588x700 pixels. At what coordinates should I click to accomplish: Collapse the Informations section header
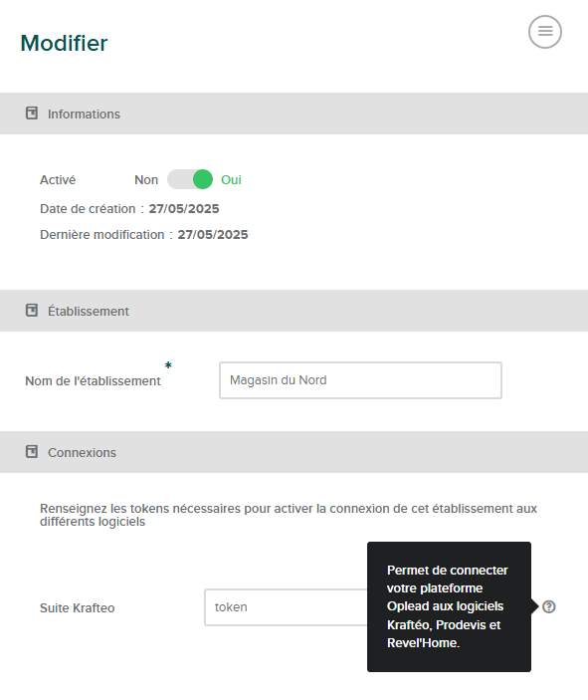click(294, 114)
